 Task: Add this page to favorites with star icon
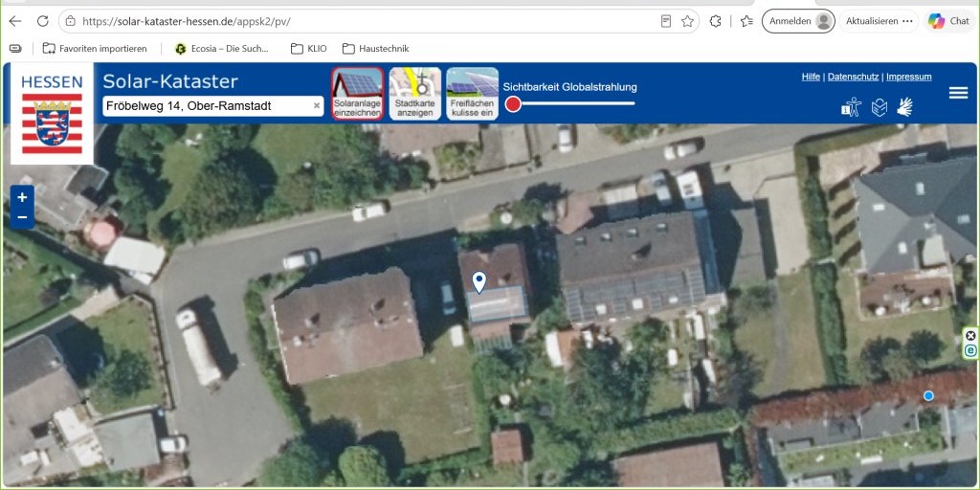(x=687, y=21)
